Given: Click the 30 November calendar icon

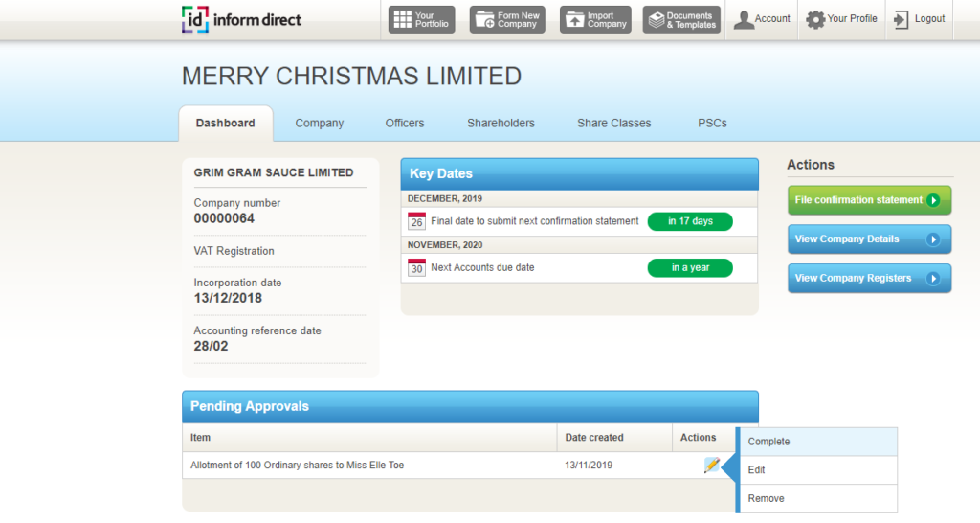Looking at the screenshot, I should click(x=416, y=268).
